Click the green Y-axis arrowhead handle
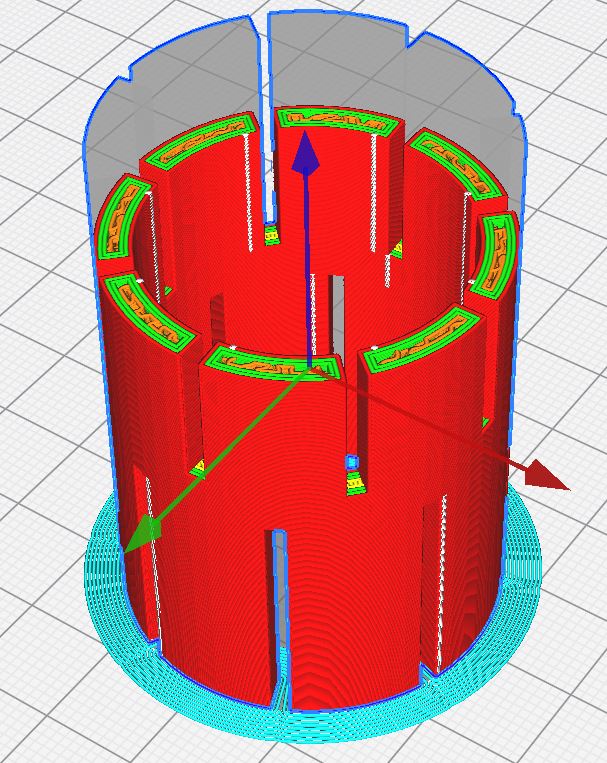 (142, 534)
